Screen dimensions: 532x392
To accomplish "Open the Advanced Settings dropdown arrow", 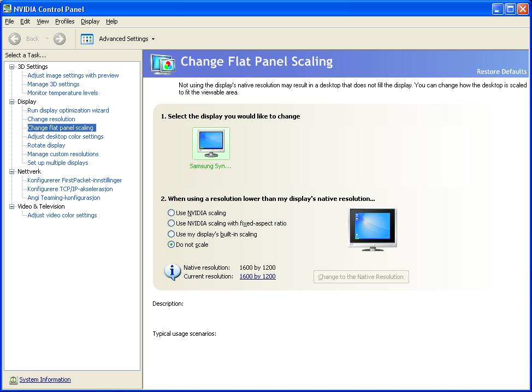I will [153, 39].
